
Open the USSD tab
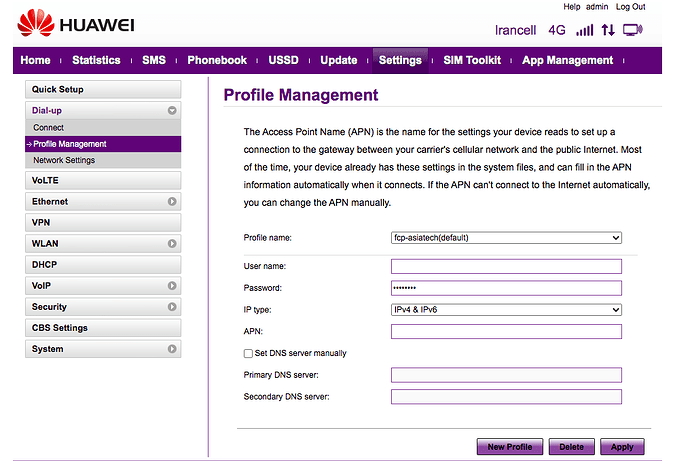283,60
